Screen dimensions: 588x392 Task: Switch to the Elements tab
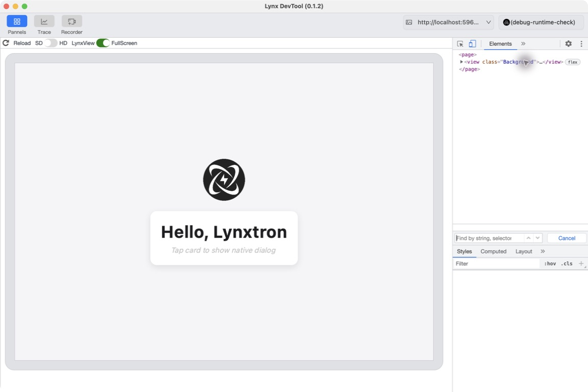[500, 44]
